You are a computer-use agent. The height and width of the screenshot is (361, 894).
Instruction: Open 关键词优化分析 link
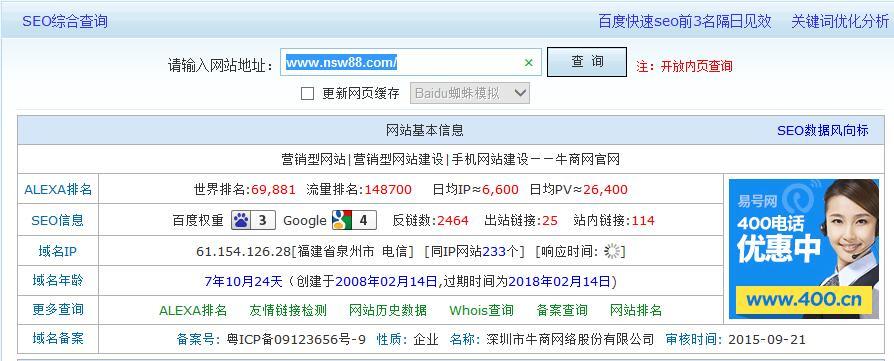point(840,22)
